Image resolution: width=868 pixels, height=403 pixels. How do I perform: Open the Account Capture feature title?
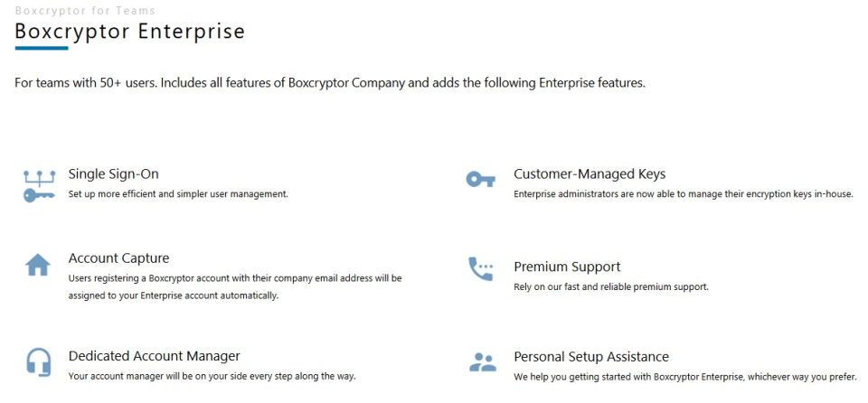tap(118, 258)
